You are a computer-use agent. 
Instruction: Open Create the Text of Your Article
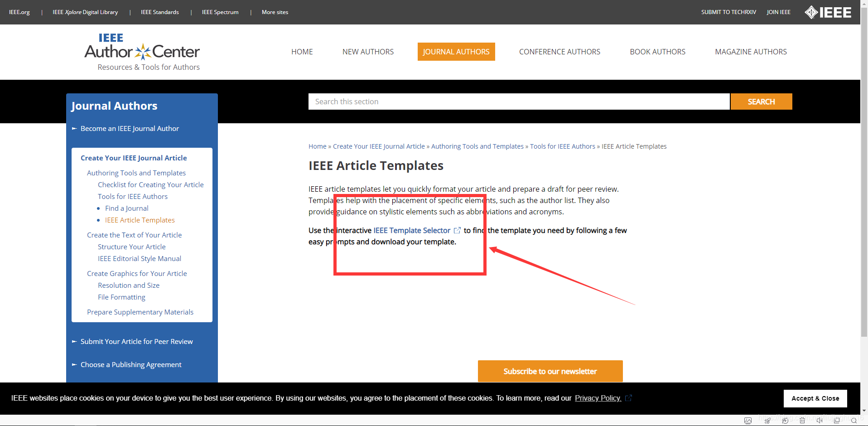[x=135, y=235]
